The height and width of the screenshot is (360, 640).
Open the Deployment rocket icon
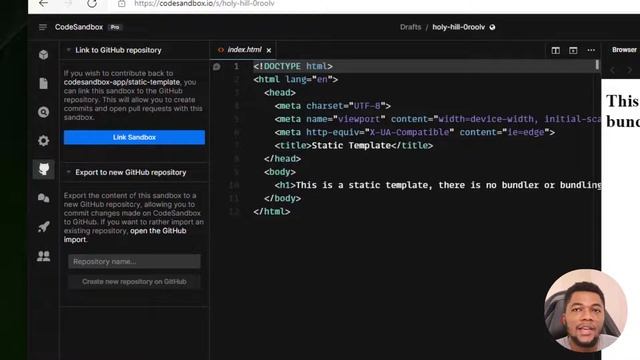(43, 227)
